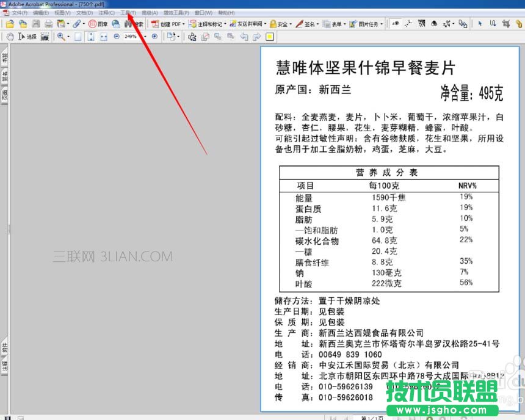Open the 页面 pages side tab
Screen dimensions: 525x420
click(x=5, y=96)
